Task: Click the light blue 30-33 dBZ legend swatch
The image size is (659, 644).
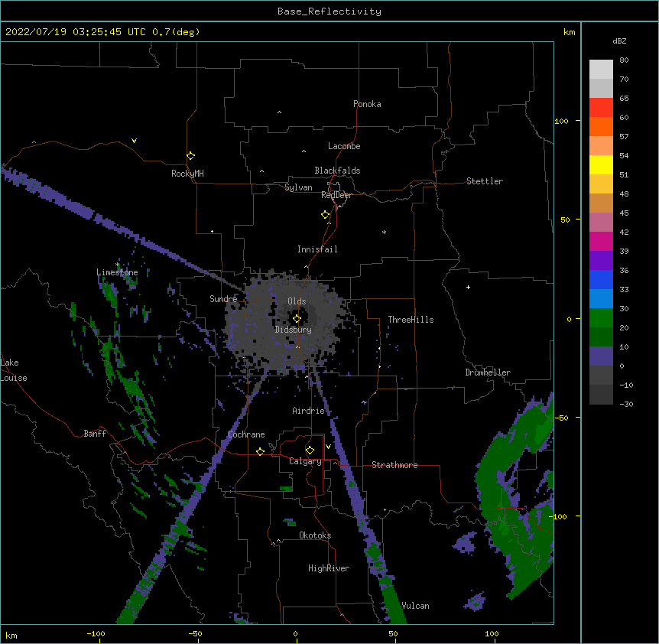Action: pyautogui.click(x=601, y=299)
